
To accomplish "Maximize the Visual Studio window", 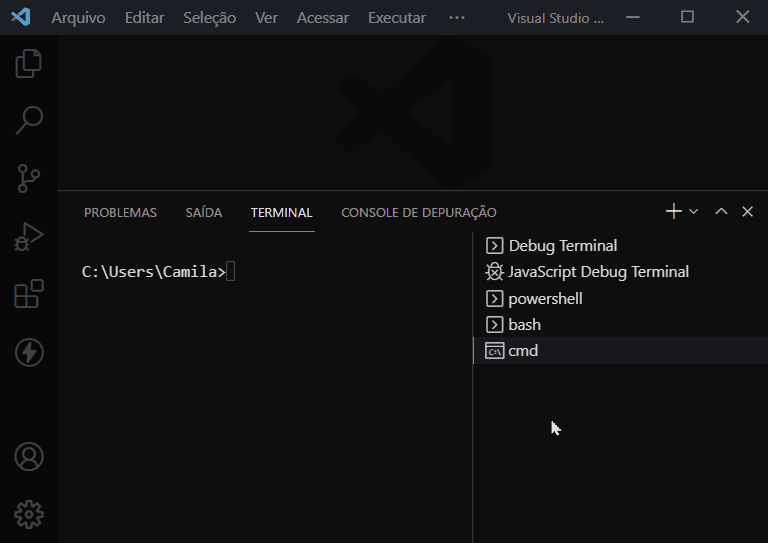I will pyautogui.click(x=688, y=17).
